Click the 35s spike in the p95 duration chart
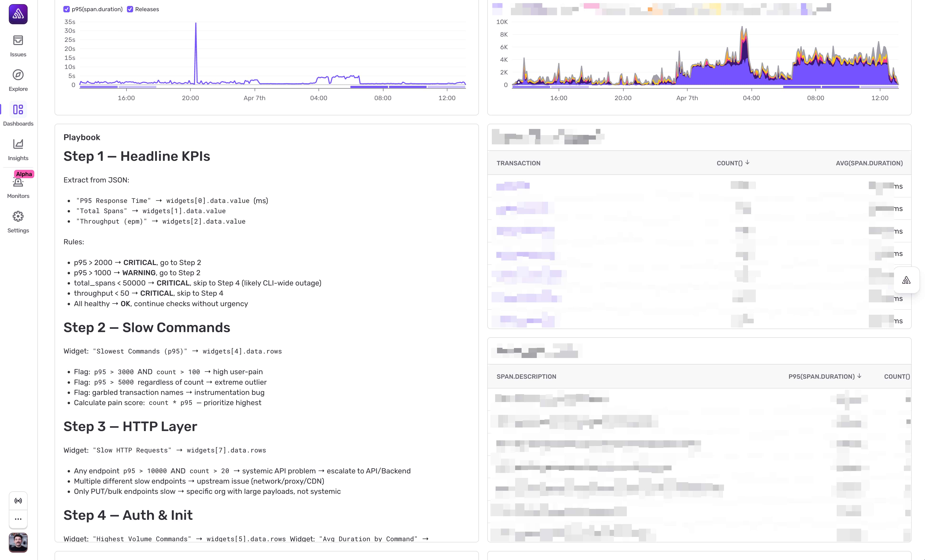925x560 pixels. tap(196, 24)
